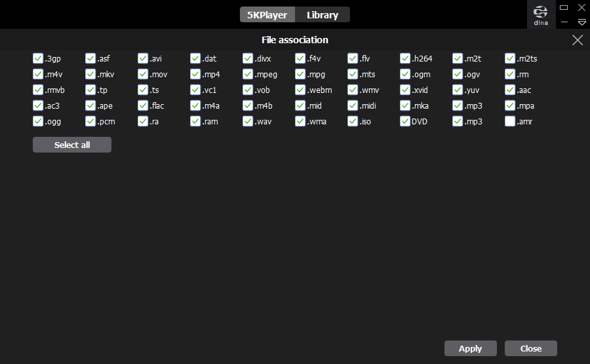
Task: Click the Apply button
Action: (x=470, y=348)
